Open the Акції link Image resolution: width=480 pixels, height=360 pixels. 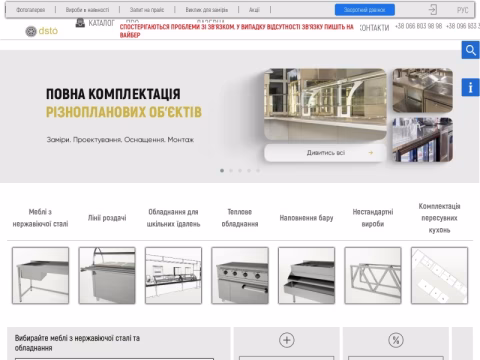(x=254, y=10)
